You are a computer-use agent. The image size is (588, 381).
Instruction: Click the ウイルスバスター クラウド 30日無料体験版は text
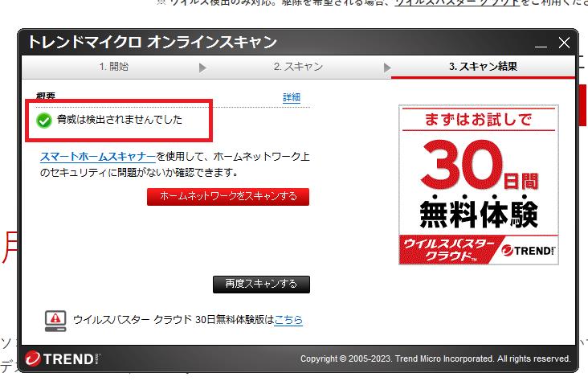click(x=174, y=320)
